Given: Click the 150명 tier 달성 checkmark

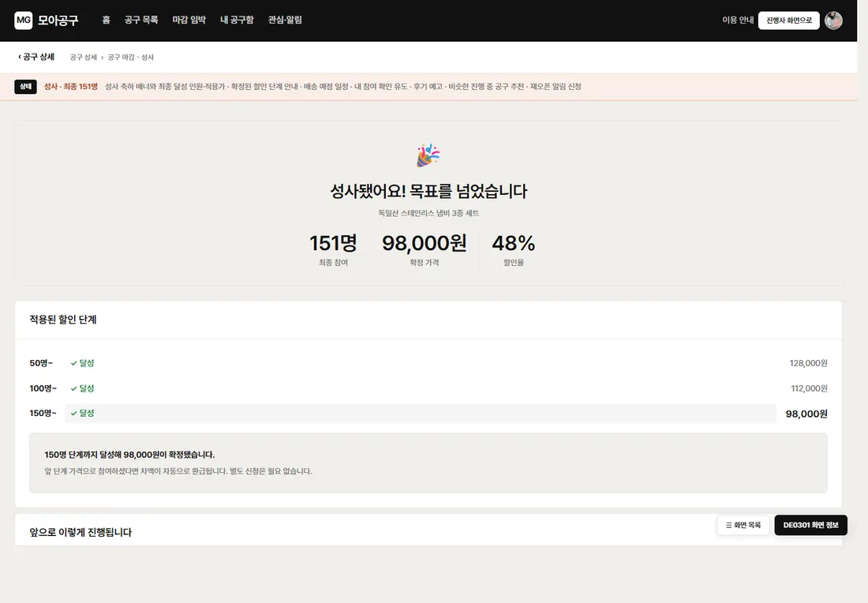Looking at the screenshot, I should coord(73,413).
